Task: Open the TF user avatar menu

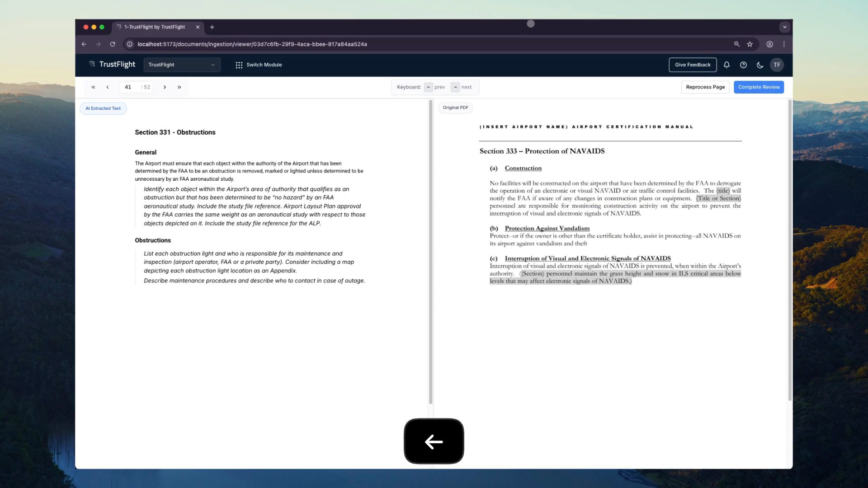Action: 777,65
